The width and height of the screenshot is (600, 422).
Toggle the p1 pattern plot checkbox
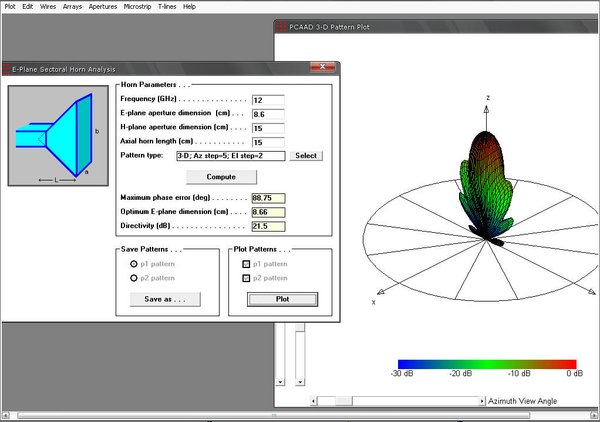click(246, 264)
